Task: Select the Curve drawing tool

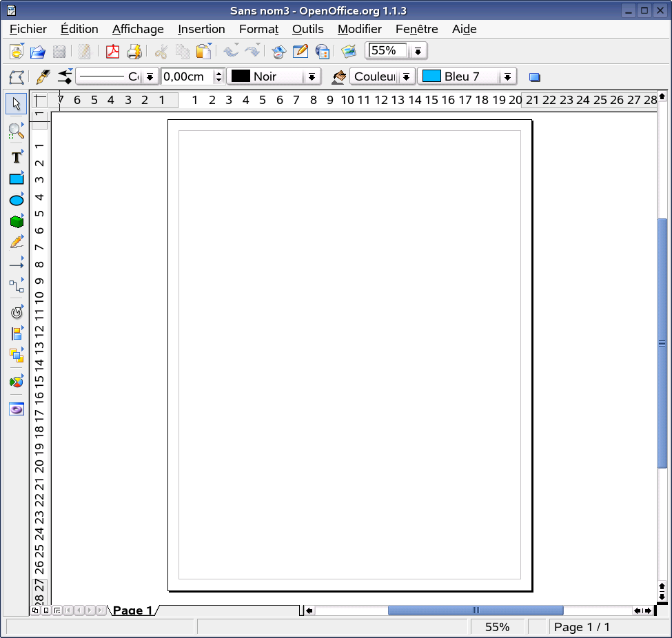Action: coord(15,242)
